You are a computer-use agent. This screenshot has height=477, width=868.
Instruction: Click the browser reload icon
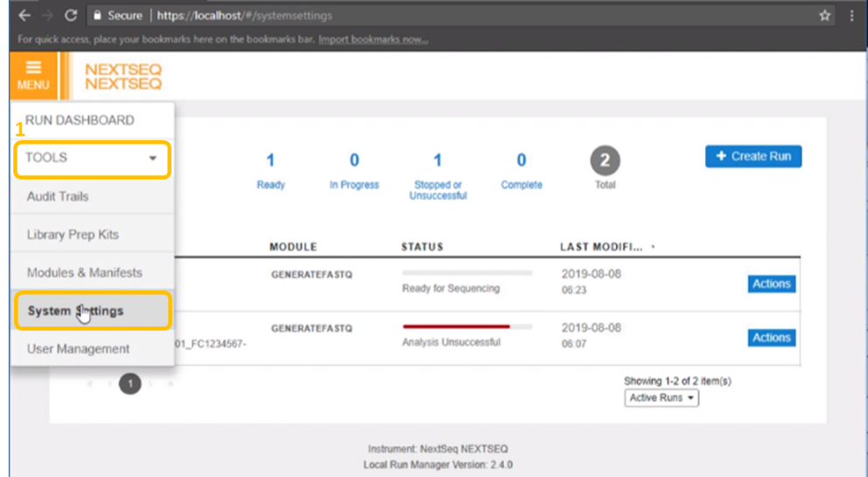(x=71, y=16)
